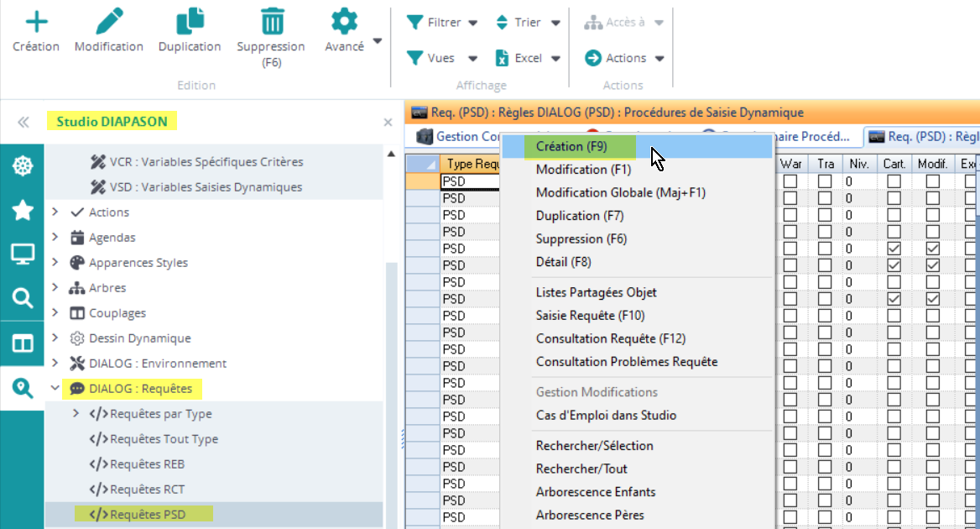Choose Duplication (F7) in context menu
Screen dimensions: 980x529
pyautogui.click(x=580, y=216)
